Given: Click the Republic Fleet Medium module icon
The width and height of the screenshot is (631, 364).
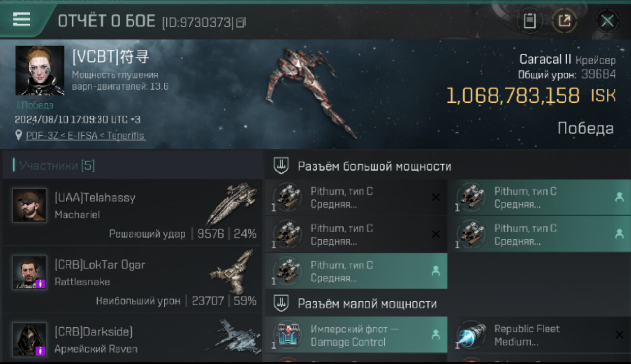Looking at the screenshot, I should (471, 335).
